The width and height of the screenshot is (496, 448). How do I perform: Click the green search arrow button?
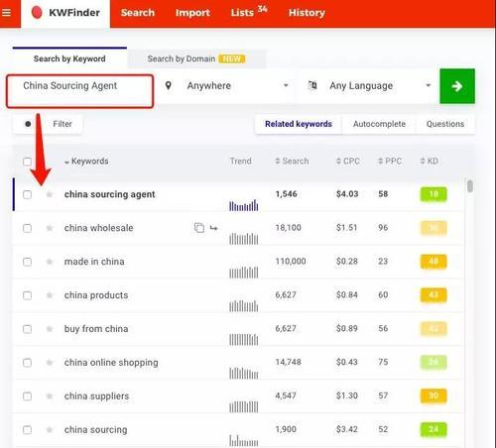pyautogui.click(x=457, y=86)
